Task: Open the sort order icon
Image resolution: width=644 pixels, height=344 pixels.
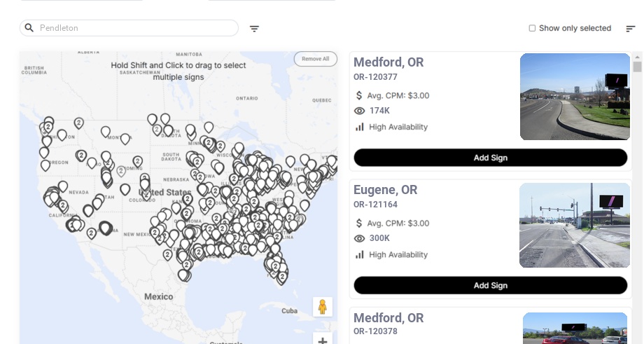Action: tap(630, 29)
